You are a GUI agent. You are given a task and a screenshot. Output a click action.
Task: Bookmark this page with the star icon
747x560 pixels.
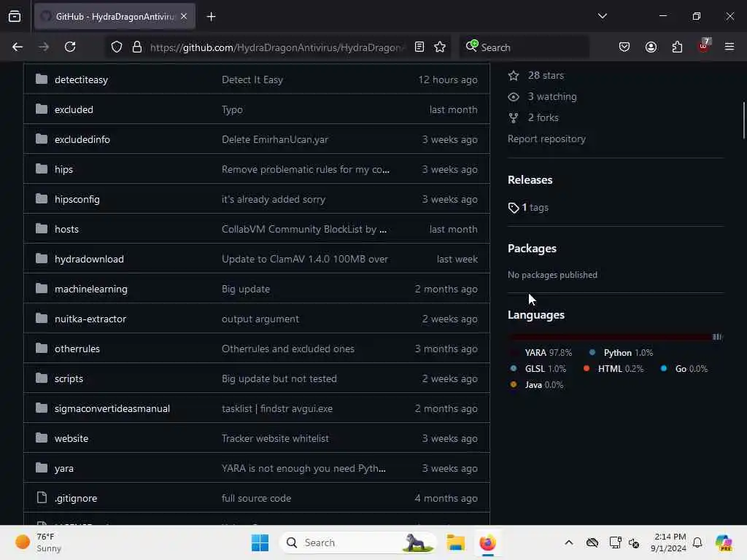440,47
